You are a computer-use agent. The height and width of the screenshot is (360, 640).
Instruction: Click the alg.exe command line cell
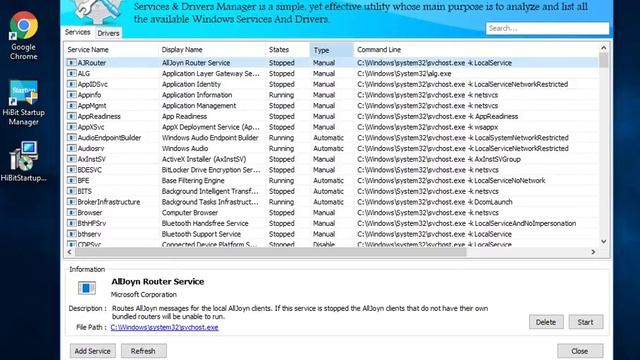click(404, 73)
